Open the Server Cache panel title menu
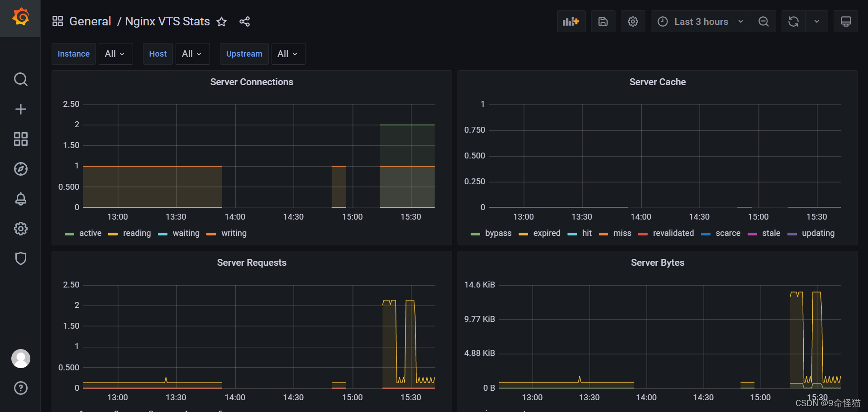 tap(658, 82)
